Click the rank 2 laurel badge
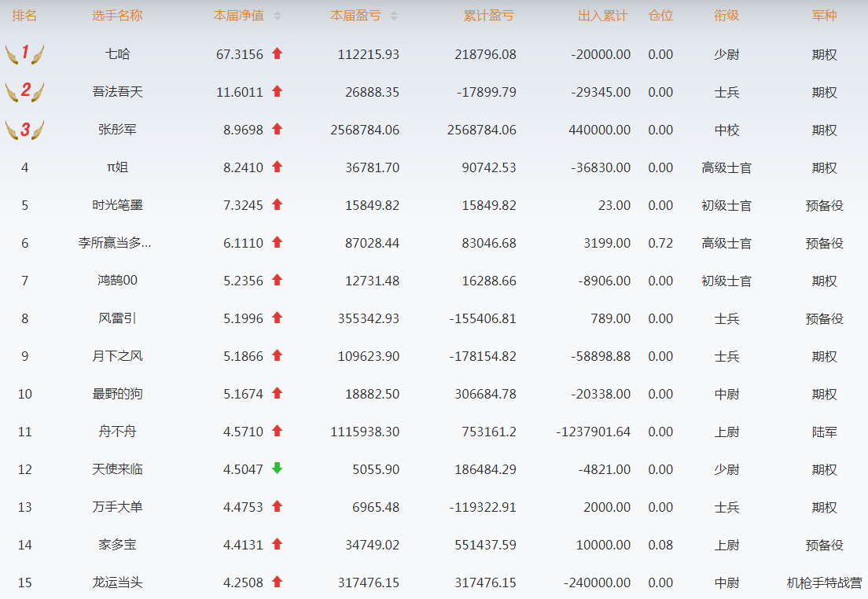The height and width of the screenshot is (599, 868). [24, 91]
